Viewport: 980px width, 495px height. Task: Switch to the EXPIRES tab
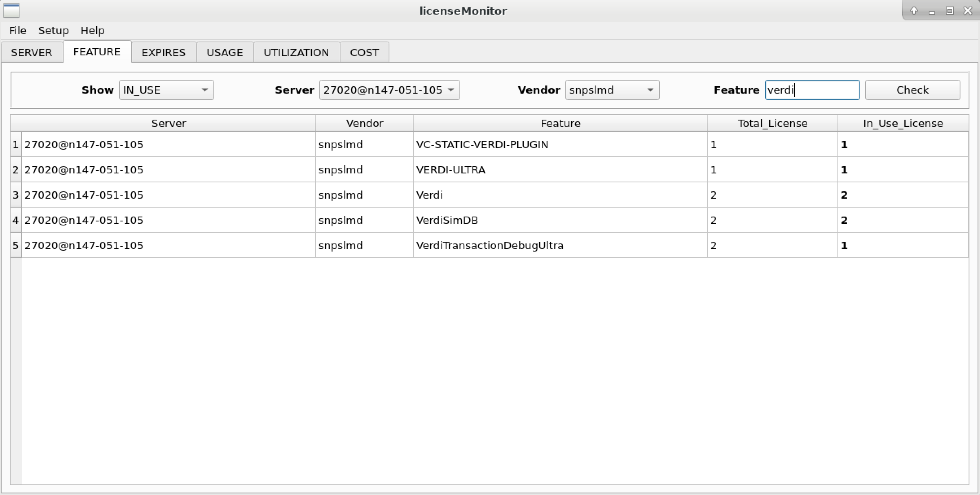pos(164,53)
